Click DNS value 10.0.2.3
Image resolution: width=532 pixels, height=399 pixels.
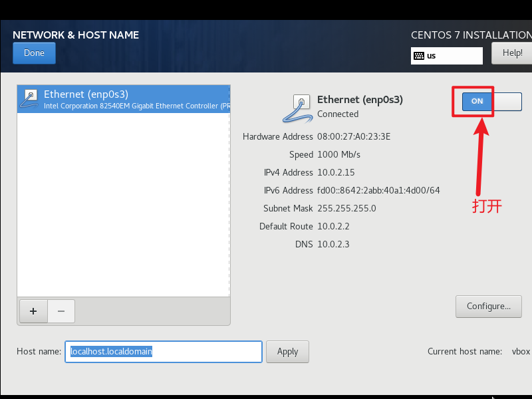click(x=333, y=245)
